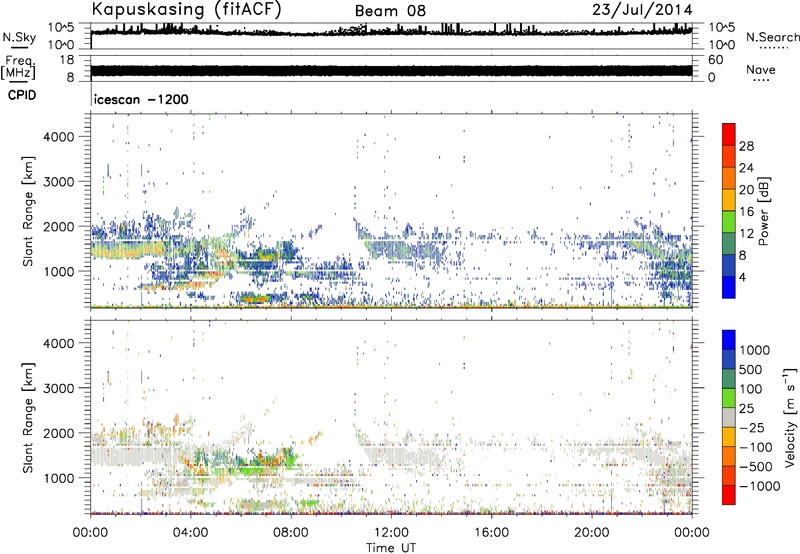Screen dimensions: 800x554
Task: Click the '1000' tick of the velocity panel
Action: tap(58, 478)
